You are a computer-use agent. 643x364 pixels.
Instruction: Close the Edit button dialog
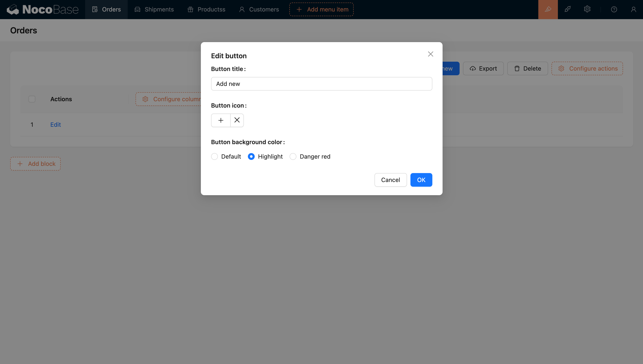(x=430, y=54)
